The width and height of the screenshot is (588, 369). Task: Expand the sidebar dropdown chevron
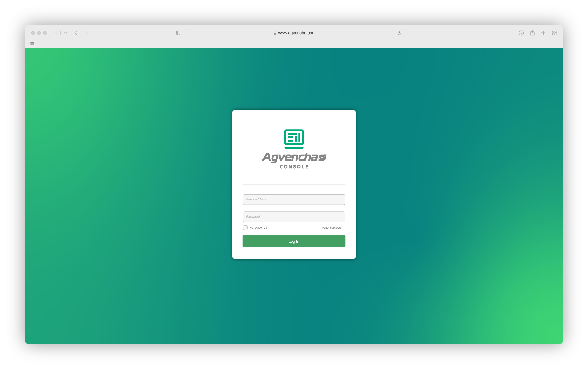tap(66, 33)
